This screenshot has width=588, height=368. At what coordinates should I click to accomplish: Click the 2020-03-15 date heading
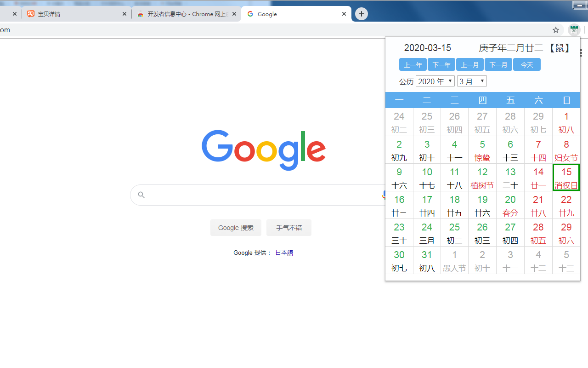(x=427, y=48)
